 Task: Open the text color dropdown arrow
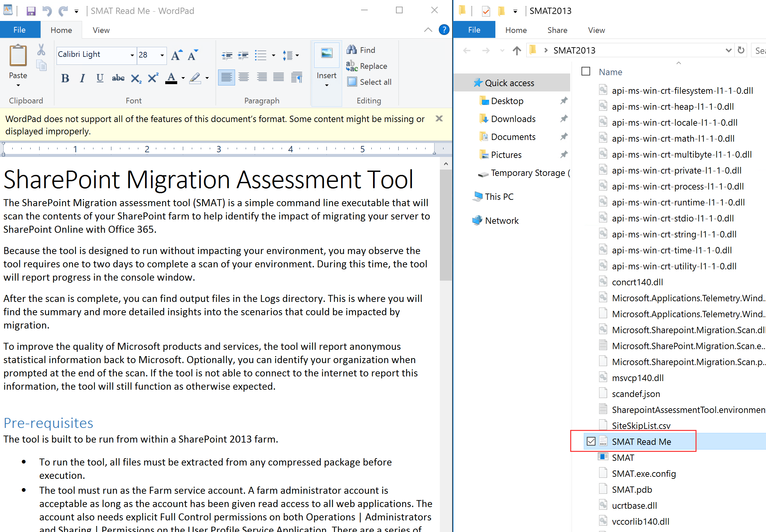(183, 78)
